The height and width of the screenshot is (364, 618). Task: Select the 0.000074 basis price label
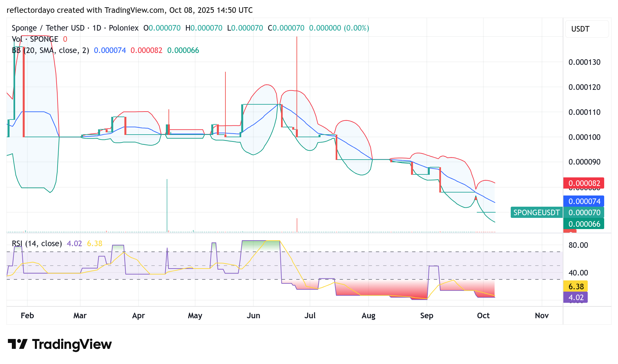pos(584,201)
